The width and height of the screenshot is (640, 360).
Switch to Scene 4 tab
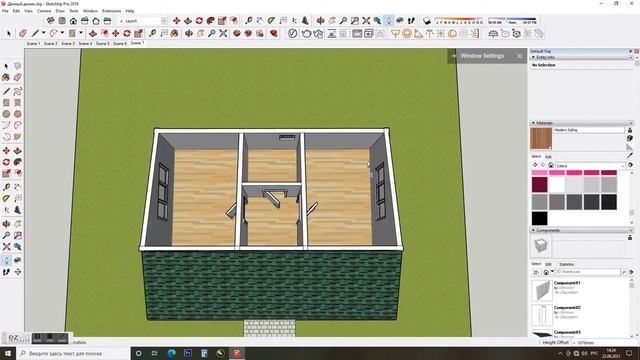click(85, 43)
